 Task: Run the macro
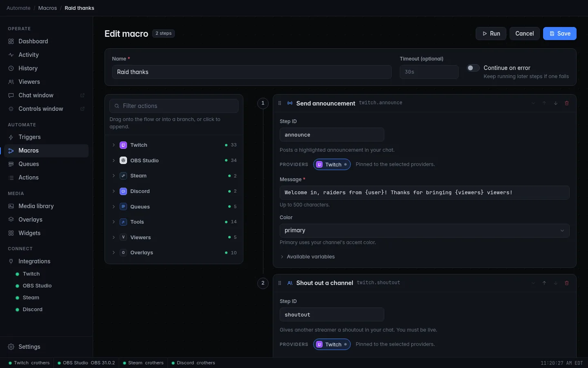(491, 34)
